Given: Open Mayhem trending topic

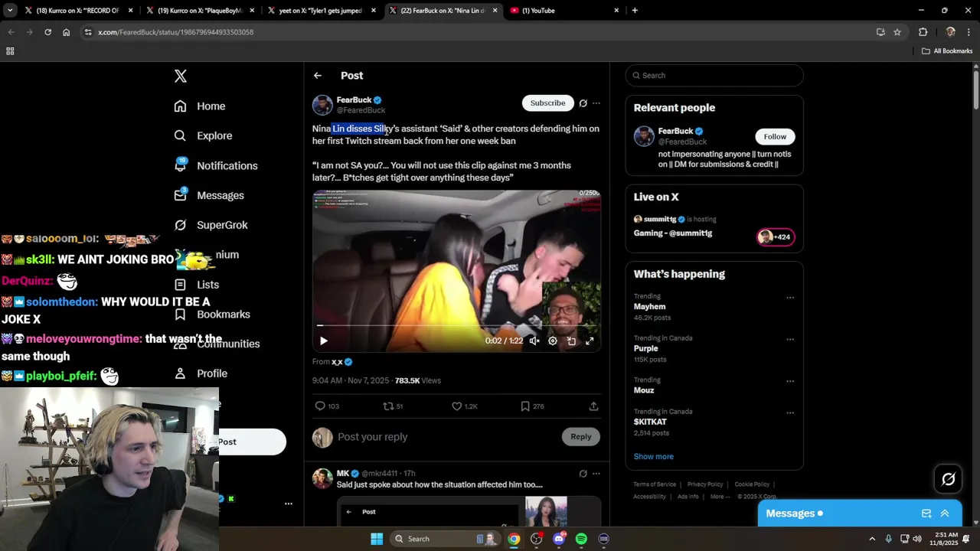Looking at the screenshot, I should tap(649, 307).
